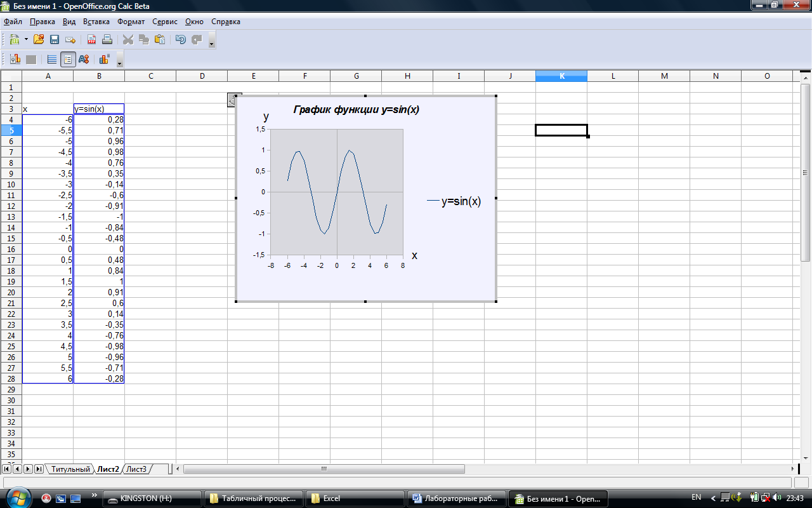
Task: Click cell A16 with value 0
Action: pos(48,249)
